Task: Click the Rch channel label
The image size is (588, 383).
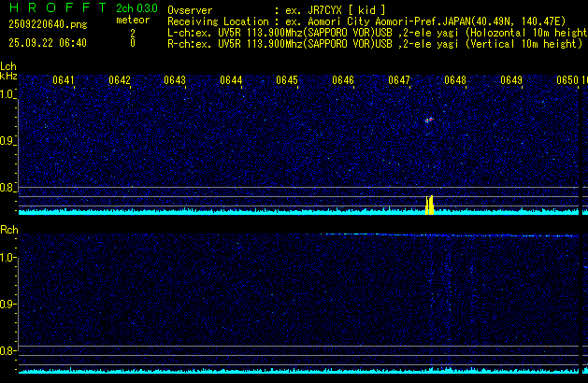Action: click(x=8, y=230)
